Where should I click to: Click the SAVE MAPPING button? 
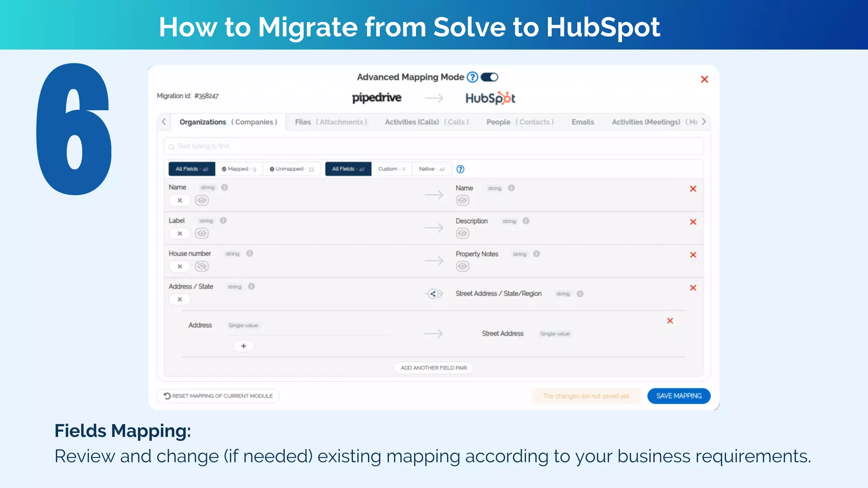(679, 396)
